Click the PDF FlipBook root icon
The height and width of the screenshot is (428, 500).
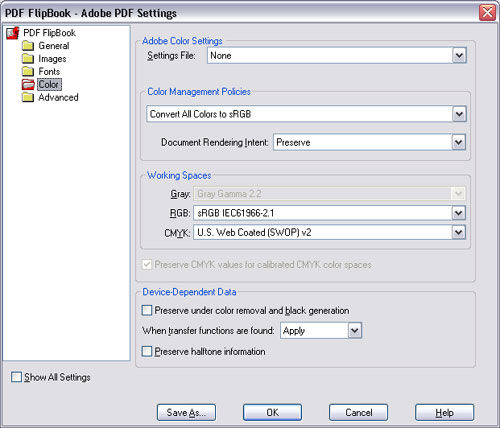(13, 33)
